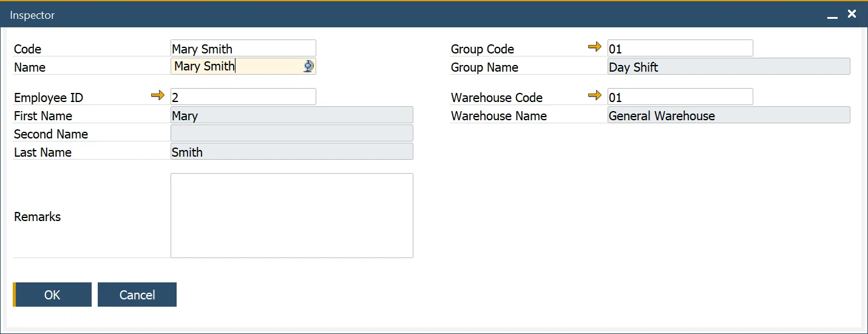
Task: Click the globe translation icon in Name field
Action: [308, 67]
